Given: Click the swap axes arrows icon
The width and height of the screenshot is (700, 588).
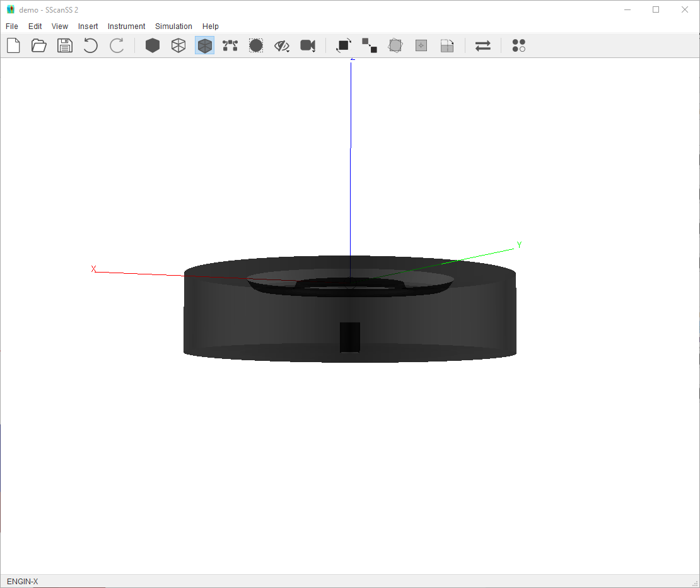Looking at the screenshot, I should (483, 45).
